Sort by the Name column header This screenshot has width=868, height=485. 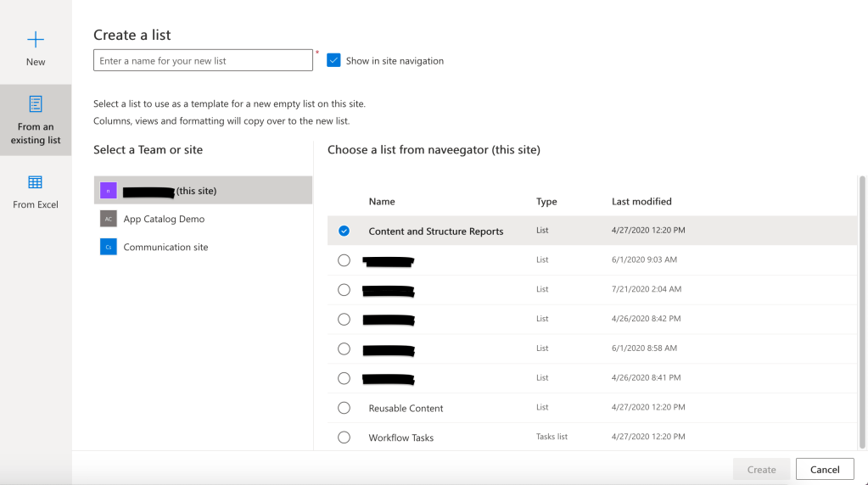coord(382,202)
